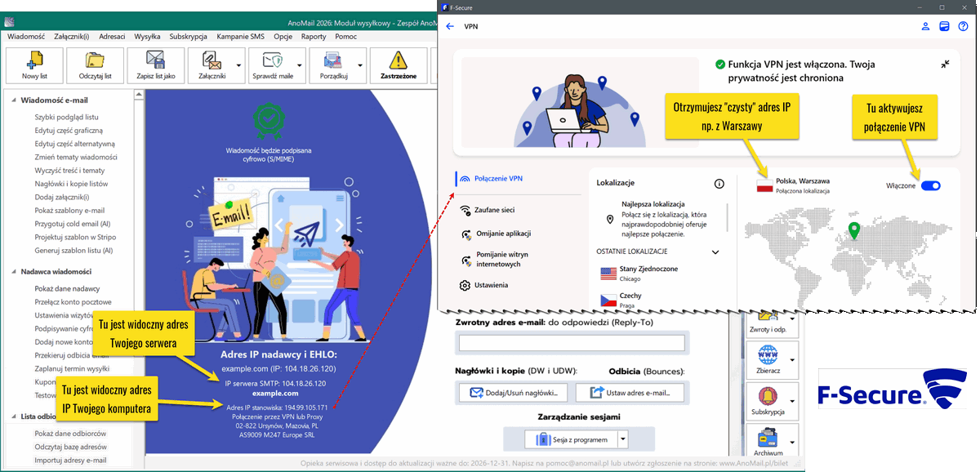Open Załączniki dropdown arrow

(x=239, y=65)
